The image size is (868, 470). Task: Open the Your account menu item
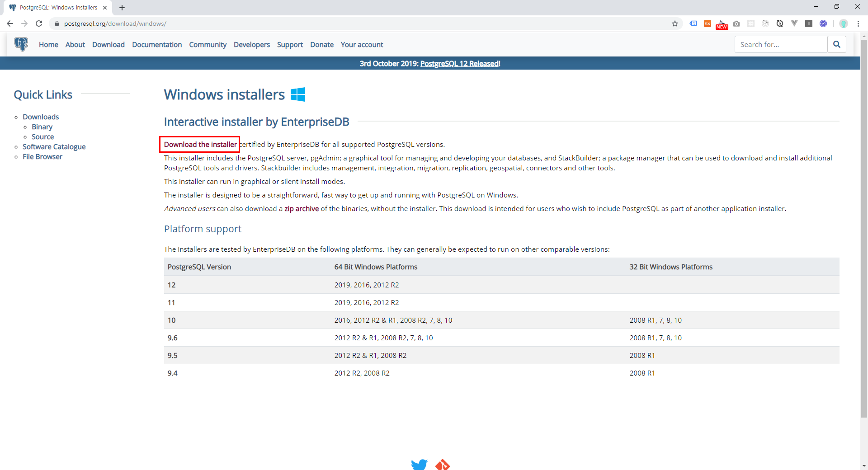pos(362,44)
